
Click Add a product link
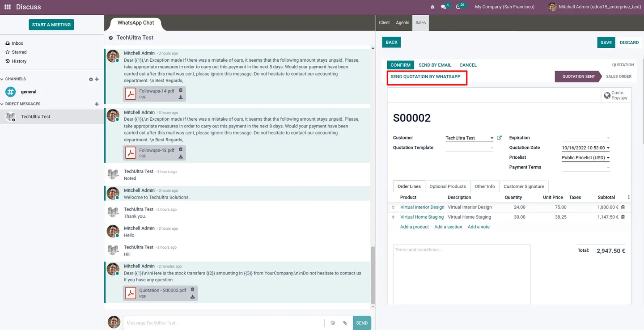click(x=415, y=227)
